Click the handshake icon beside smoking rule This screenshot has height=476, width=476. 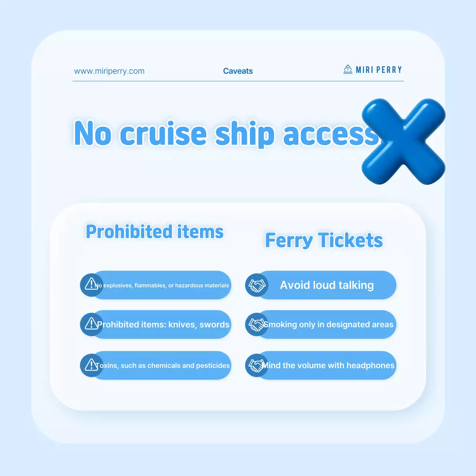[257, 324]
